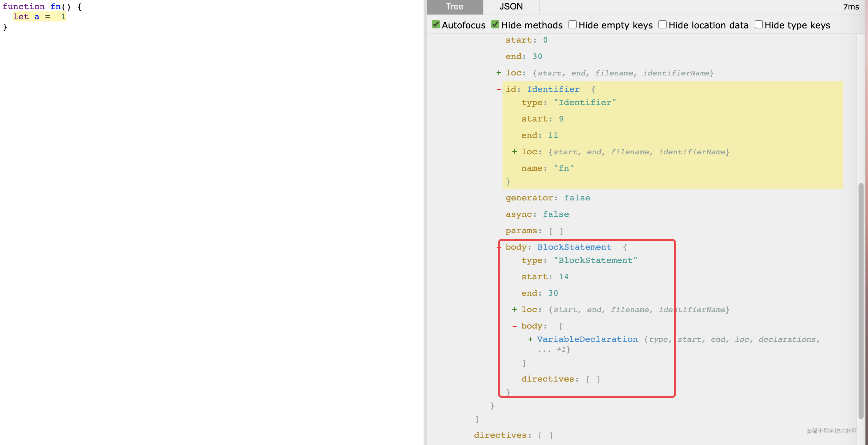The image size is (868, 445).
Task: Click the 'function' keyword in the editor
Action: pyautogui.click(x=24, y=6)
